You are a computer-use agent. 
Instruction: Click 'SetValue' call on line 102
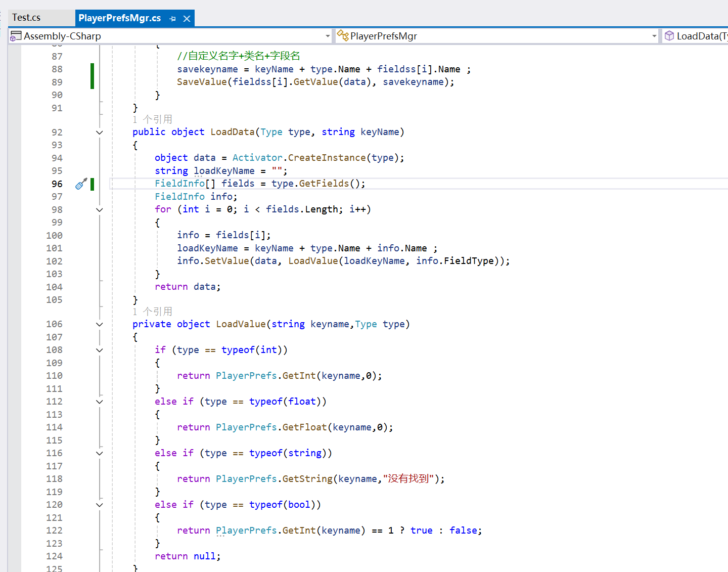227,261
